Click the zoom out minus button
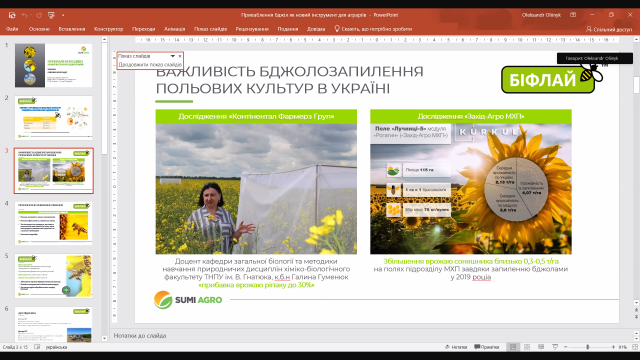The width and height of the screenshot is (640, 360). point(566,347)
